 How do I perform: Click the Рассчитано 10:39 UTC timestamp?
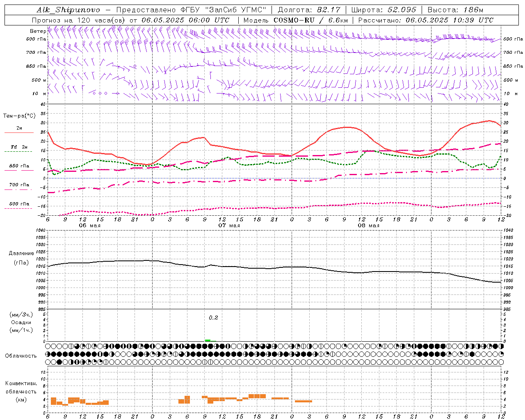point(426,20)
